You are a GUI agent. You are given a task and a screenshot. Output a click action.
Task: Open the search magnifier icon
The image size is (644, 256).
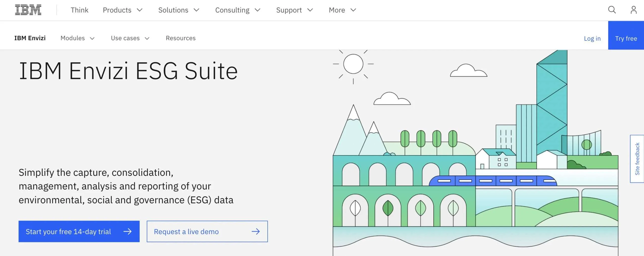[x=612, y=10]
